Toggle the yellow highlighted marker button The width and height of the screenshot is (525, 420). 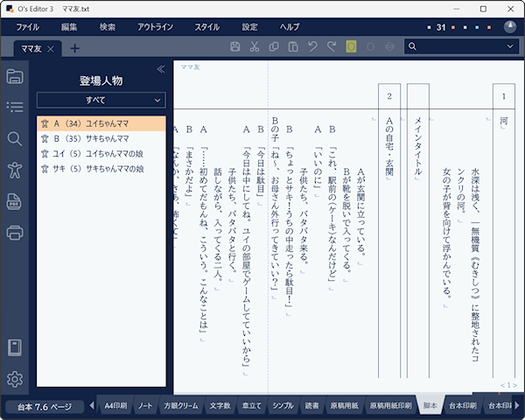point(351,47)
